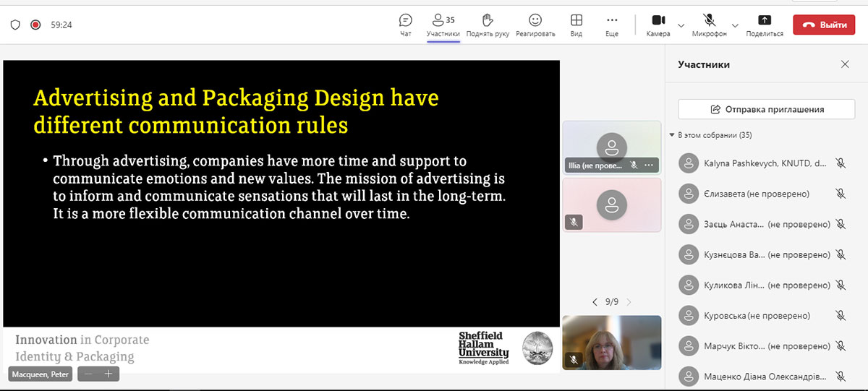Select participant Марчук Вікто…
Screen dimensions: 868x391
(765, 345)
